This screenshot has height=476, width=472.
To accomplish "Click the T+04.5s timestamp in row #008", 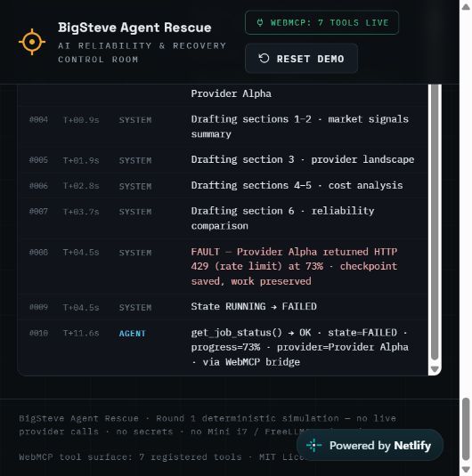I will point(81,253).
